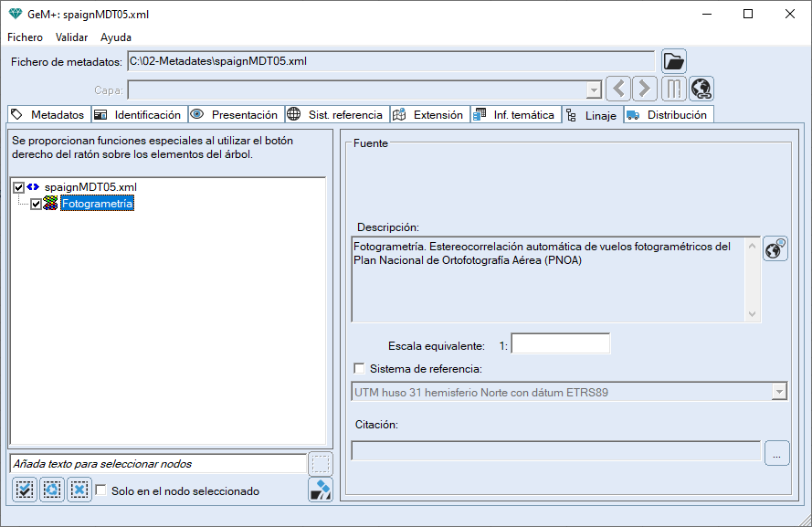
Task: Open the Validar menu
Action: (71, 37)
